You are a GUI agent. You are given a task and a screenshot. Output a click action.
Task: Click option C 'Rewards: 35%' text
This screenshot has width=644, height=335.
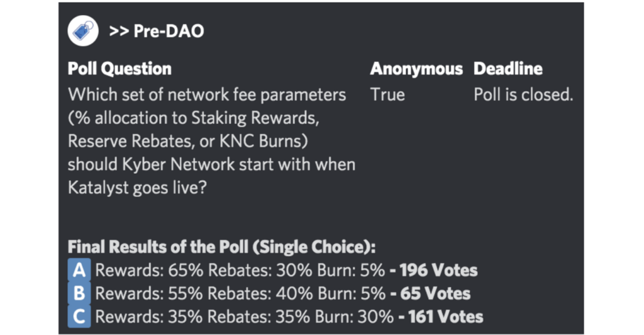tap(148, 317)
